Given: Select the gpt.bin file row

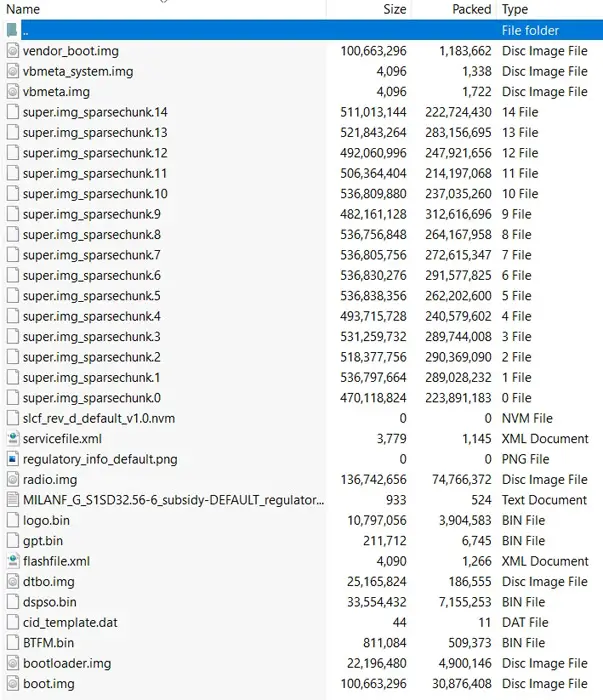Looking at the screenshot, I should click(x=43, y=541).
